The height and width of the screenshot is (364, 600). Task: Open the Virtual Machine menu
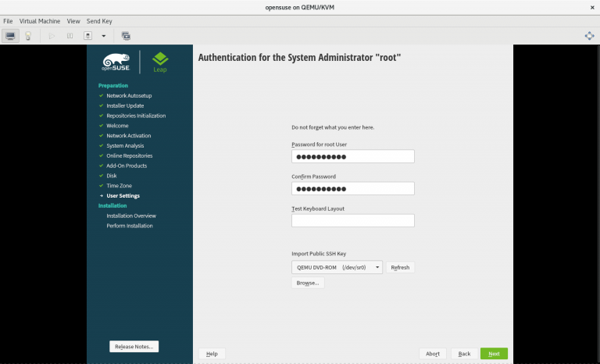tap(40, 21)
